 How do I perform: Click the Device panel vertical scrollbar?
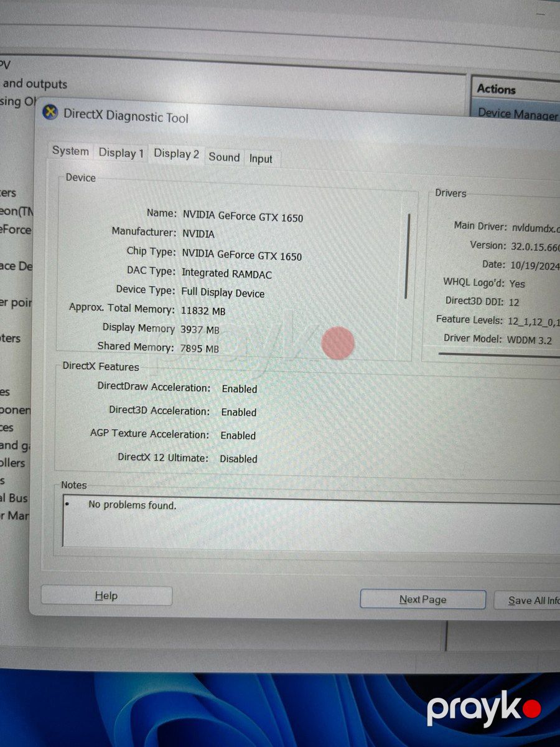pos(408,255)
